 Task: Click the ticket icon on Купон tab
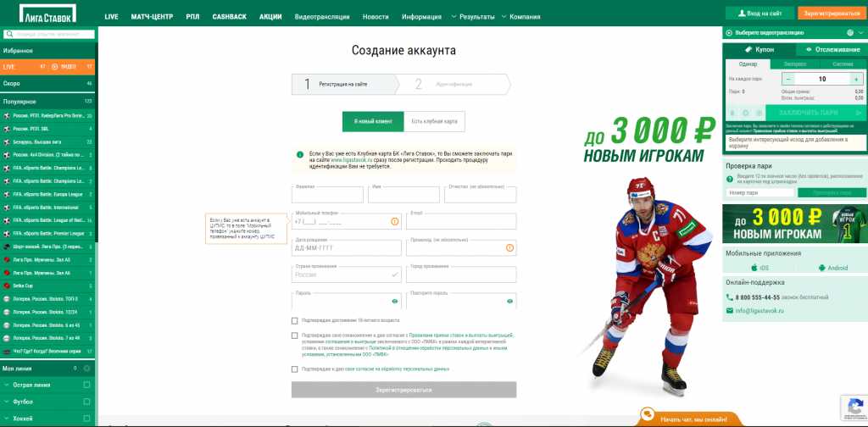point(748,49)
